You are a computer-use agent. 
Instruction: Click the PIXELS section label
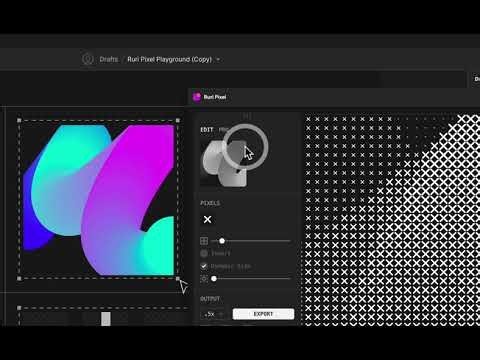(x=210, y=203)
